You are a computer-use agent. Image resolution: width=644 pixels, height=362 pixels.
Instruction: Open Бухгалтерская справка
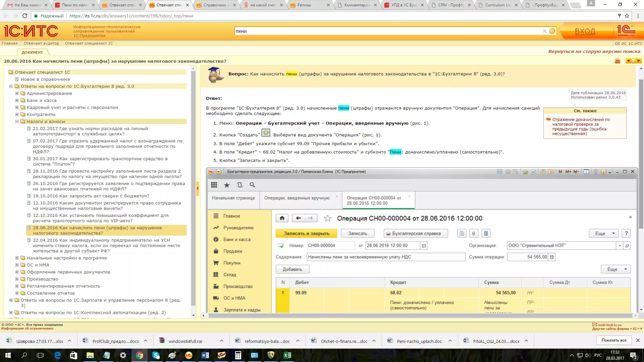[416, 233]
